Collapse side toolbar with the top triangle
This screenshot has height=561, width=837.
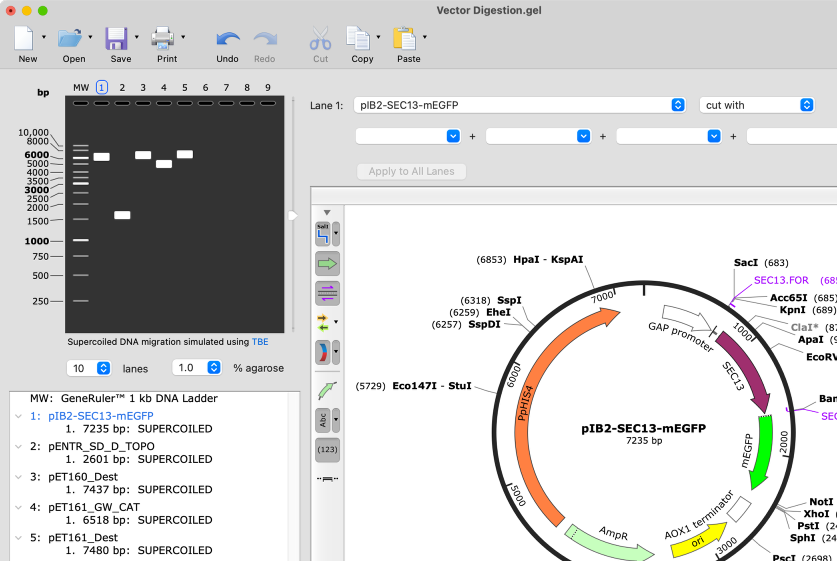tap(327, 212)
